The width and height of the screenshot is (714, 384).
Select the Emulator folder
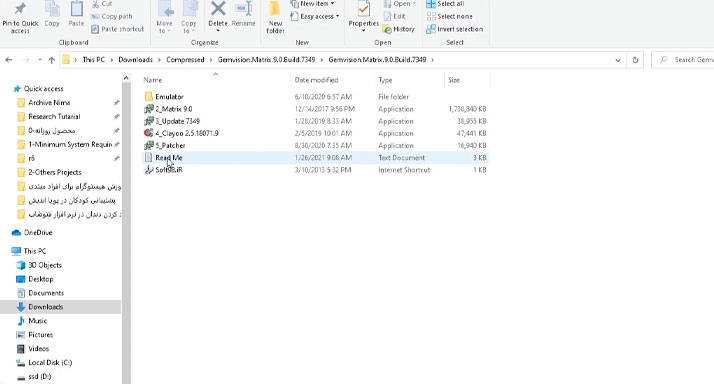169,97
